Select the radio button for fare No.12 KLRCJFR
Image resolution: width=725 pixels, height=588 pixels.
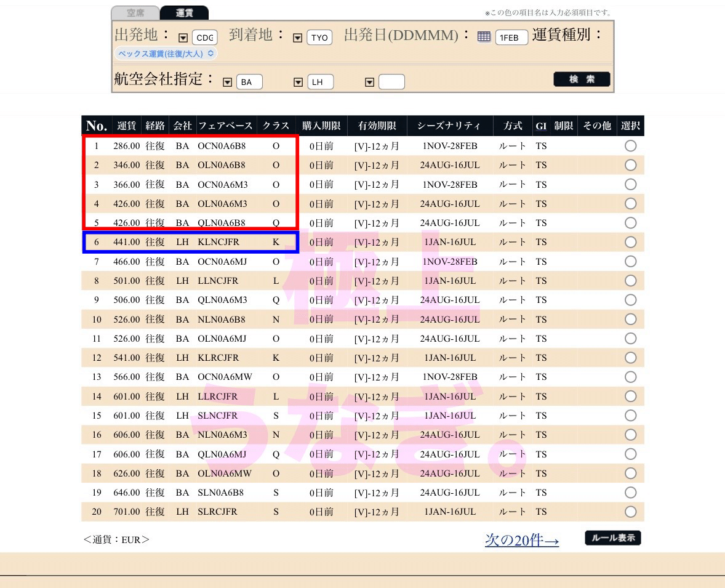[630, 358]
